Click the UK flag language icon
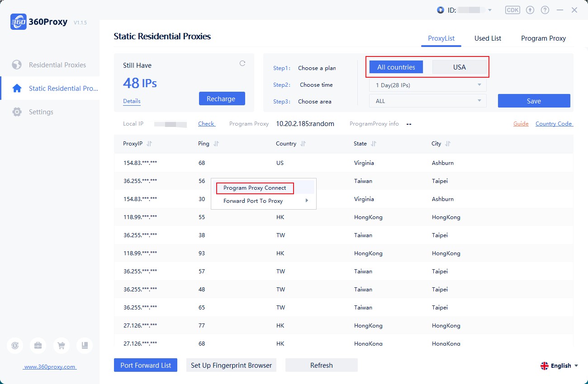This screenshot has height=384, width=588. 545,366
